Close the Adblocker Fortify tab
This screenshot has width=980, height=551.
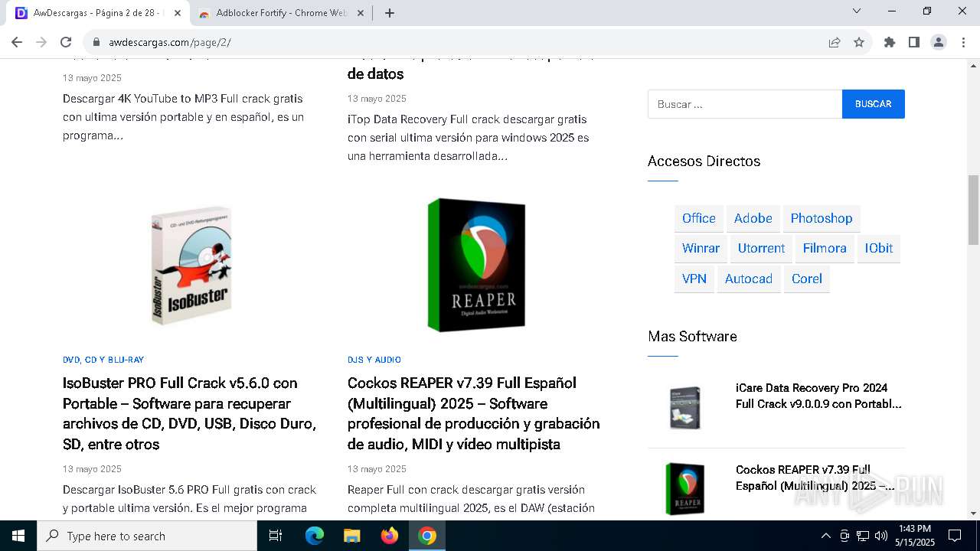[x=361, y=13]
